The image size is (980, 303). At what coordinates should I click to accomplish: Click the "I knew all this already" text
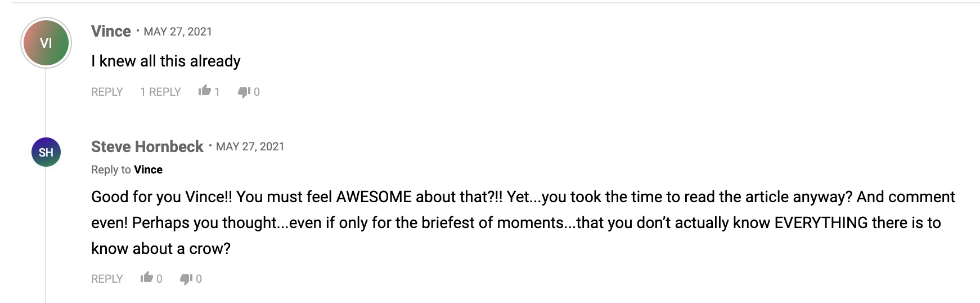point(166,61)
